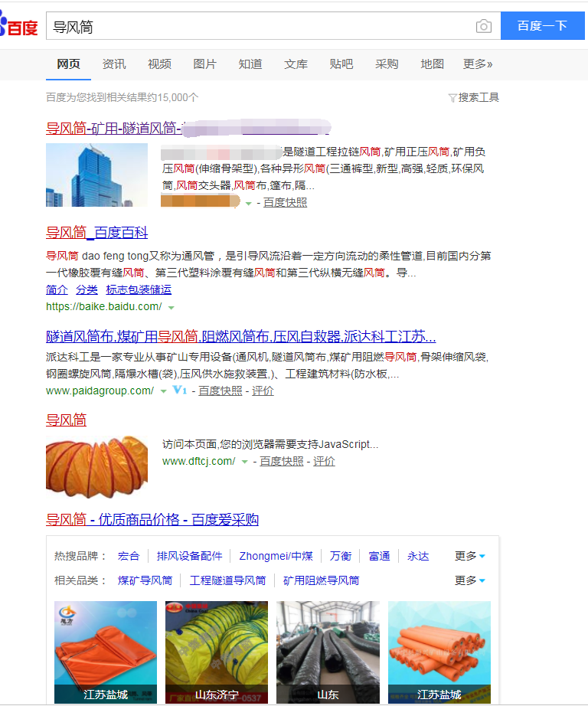Jump to the 分类 section link

pyautogui.click(x=87, y=289)
